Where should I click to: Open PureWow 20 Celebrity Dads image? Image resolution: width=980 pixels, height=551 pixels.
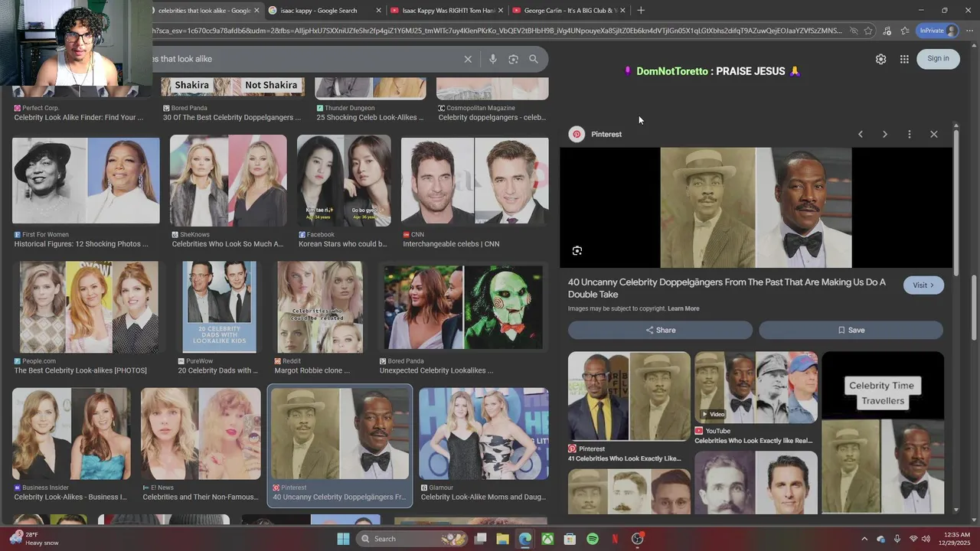click(219, 307)
